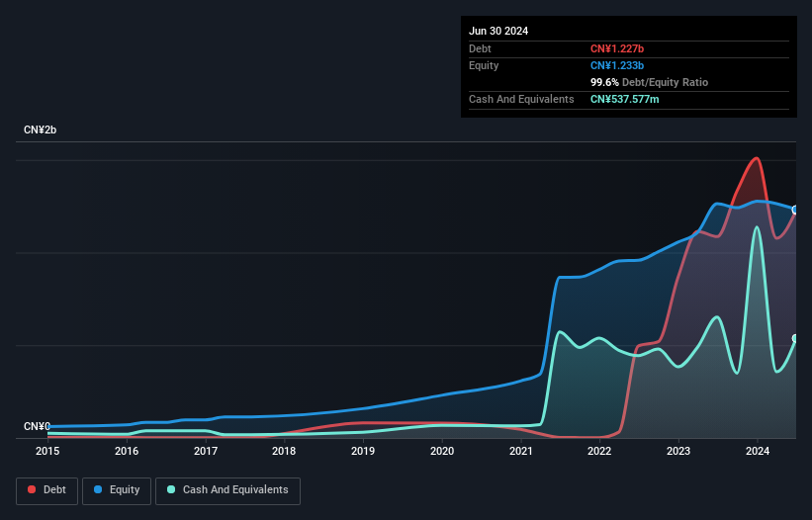Click the 2018 x-axis label
The image size is (812, 520).
point(284,451)
